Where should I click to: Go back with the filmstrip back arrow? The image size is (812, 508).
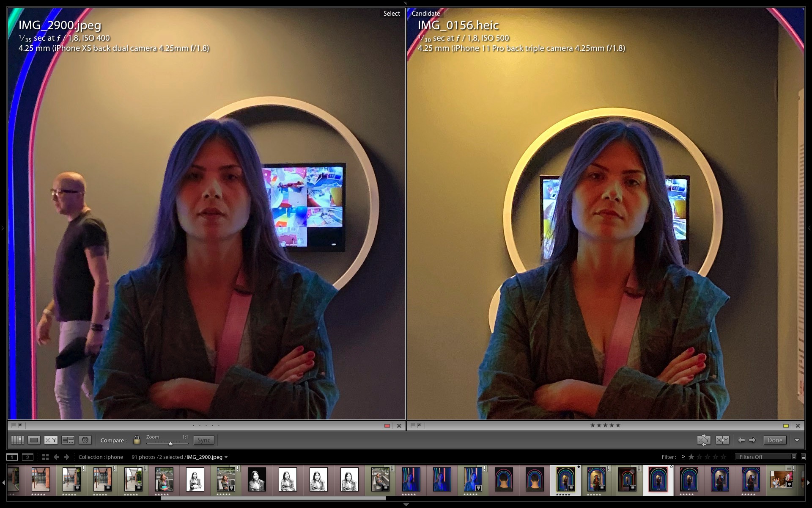[56, 457]
